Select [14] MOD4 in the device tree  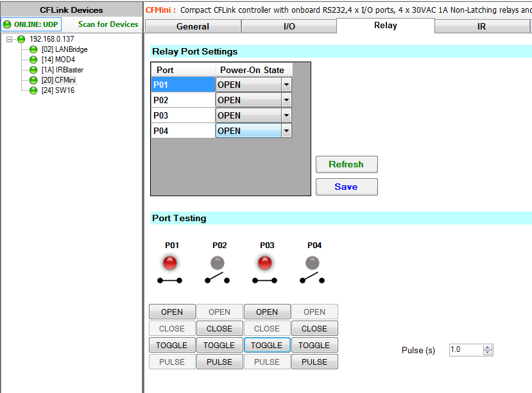(58, 60)
